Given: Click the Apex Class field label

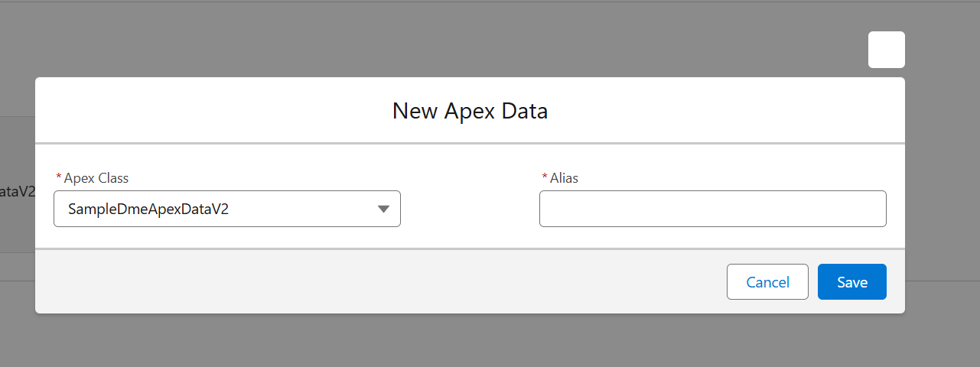Looking at the screenshot, I should click(x=96, y=177).
